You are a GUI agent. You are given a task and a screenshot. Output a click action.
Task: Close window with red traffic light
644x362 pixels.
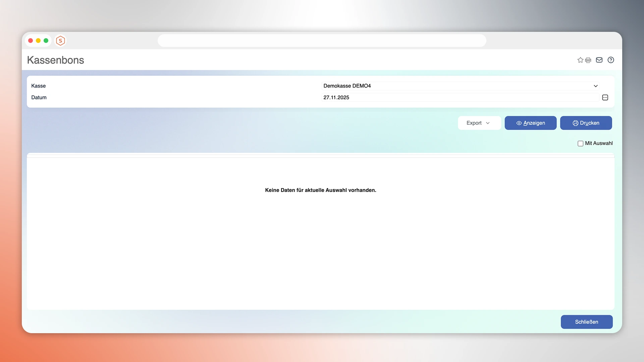point(31,41)
